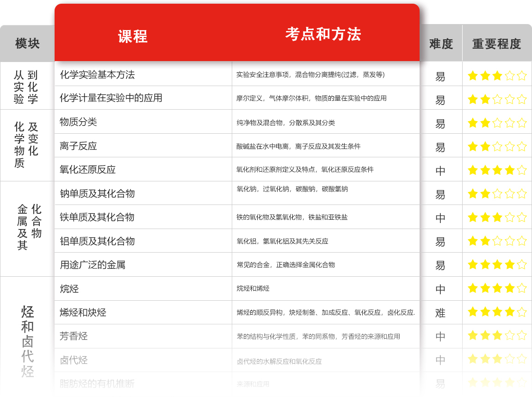Click the text 烯烃的顺反异构，炔烃制备
This screenshot has width=532, height=397.
[276, 312]
